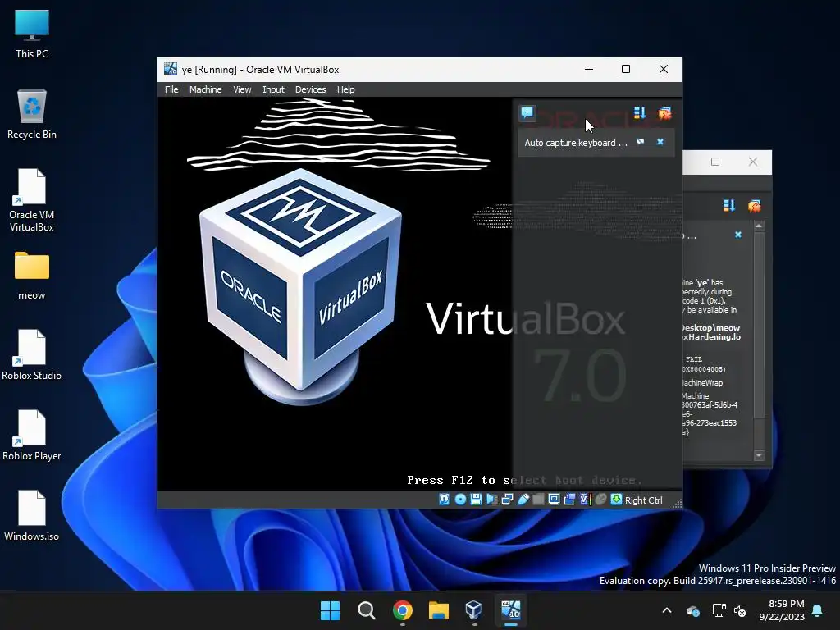
Task: Click the sort notifications icon in ye window
Action: pyautogui.click(x=640, y=113)
